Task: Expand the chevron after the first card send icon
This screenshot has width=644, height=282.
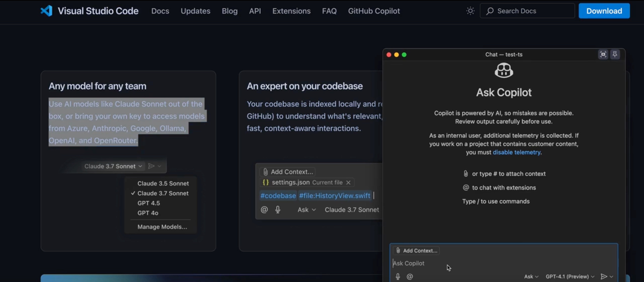Action: pyautogui.click(x=159, y=166)
